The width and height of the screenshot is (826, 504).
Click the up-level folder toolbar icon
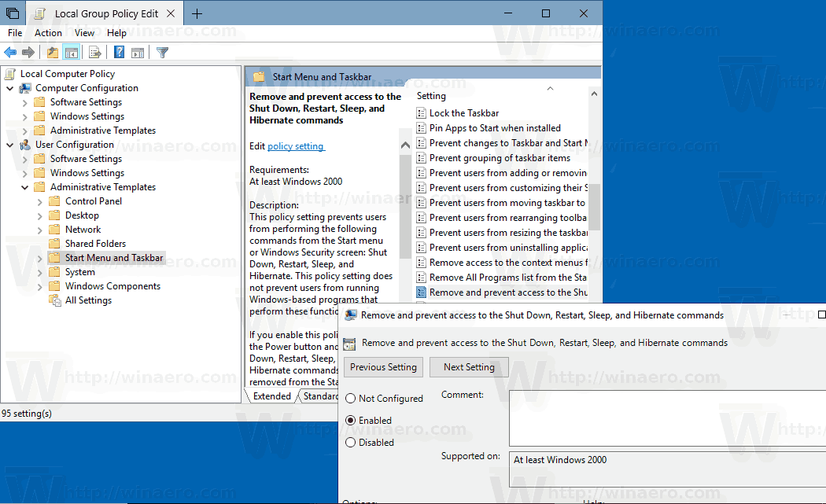point(51,53)
